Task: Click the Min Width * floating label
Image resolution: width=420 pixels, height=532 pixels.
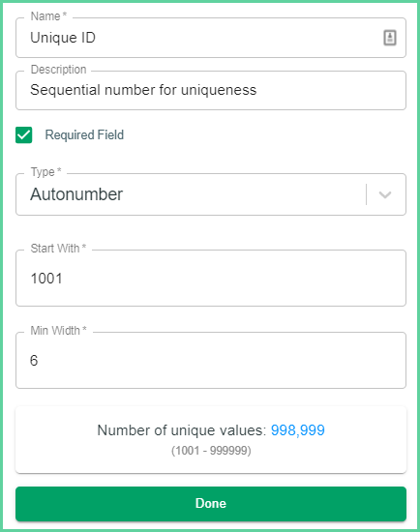Action: (x=58, y=331)
